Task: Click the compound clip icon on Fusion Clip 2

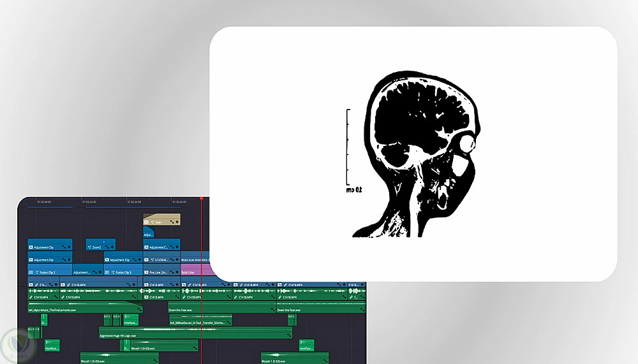Action: tap(31, 272)
